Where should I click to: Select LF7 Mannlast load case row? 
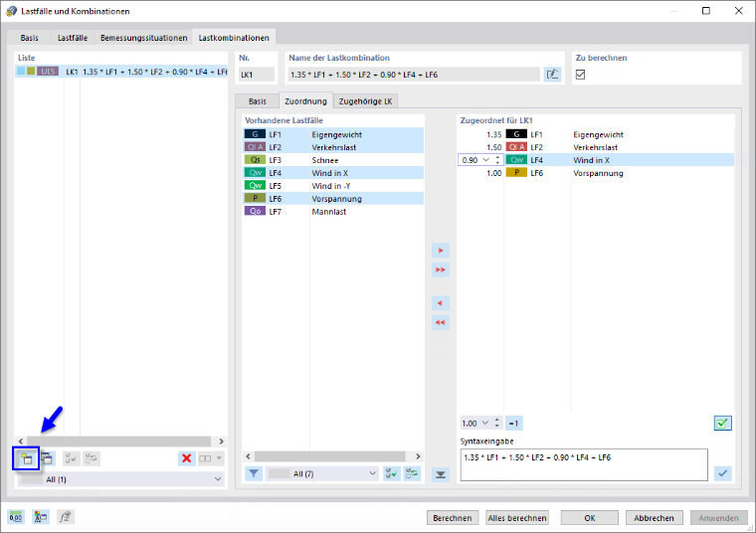tap(333, 211)
